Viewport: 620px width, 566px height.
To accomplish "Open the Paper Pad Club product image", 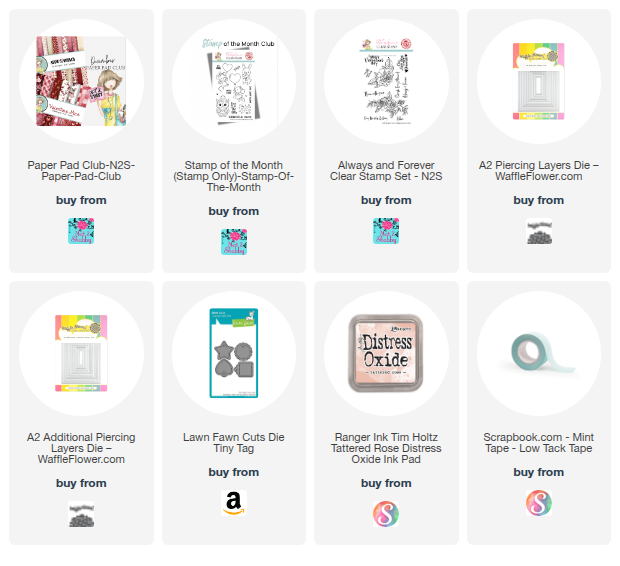I will coord(81,81).
